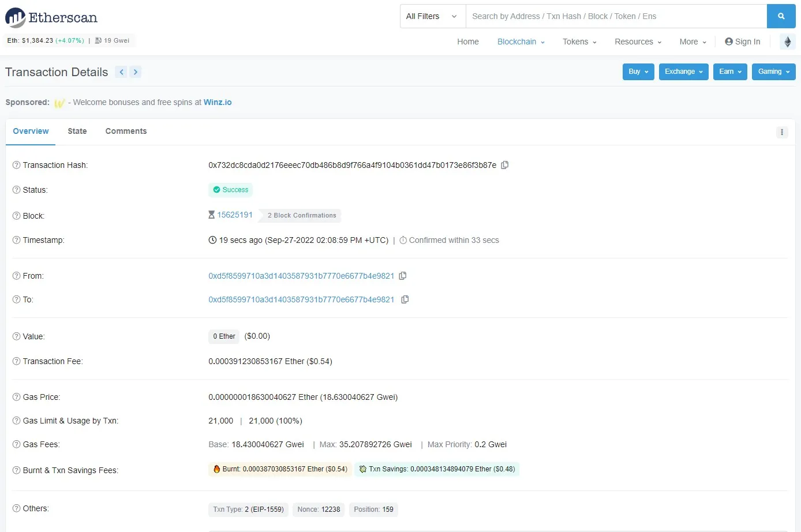
Task: Click the Nonce 12238 badge
Action: (x=319, y=509)
